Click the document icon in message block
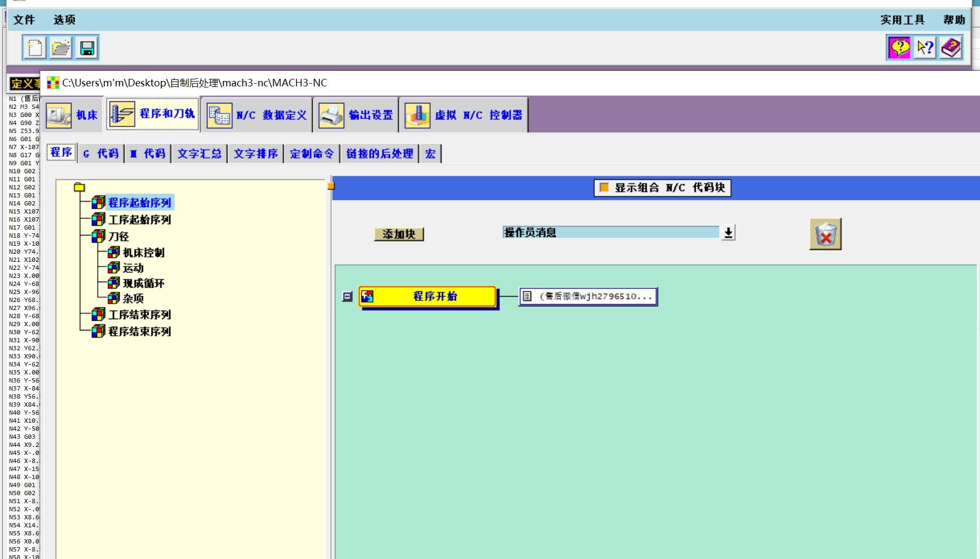This screenshot has width=980, height=559. pyautogui.click(x=527, y=296)
